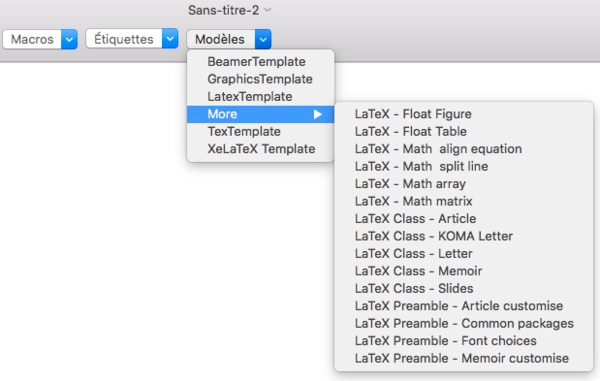
Task: Select LaTeX Class - Article
Action: 464,219
